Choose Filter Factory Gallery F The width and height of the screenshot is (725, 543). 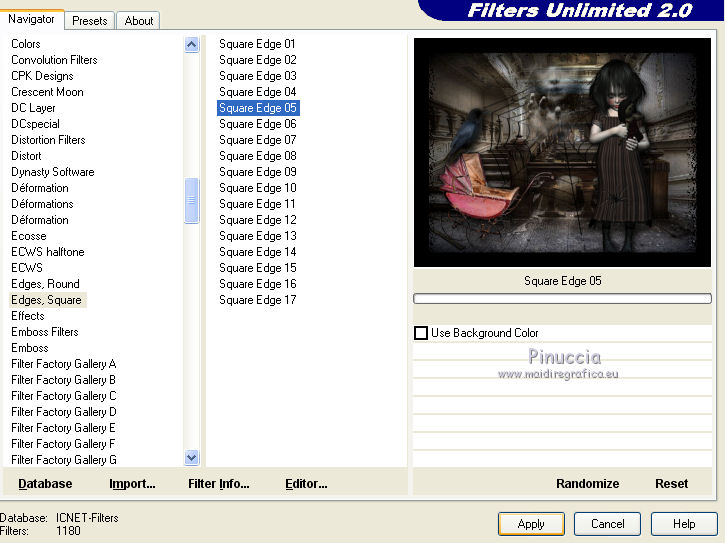click(63, 444)
